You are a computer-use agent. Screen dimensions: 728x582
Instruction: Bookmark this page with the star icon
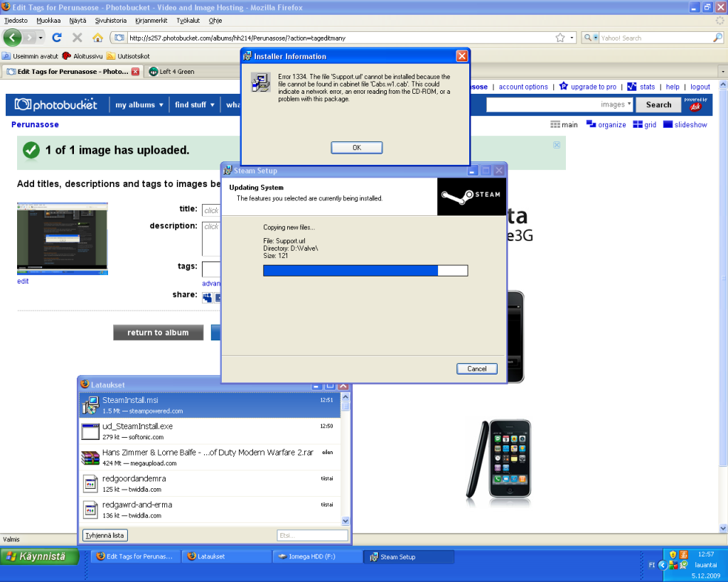pos(560,38)
